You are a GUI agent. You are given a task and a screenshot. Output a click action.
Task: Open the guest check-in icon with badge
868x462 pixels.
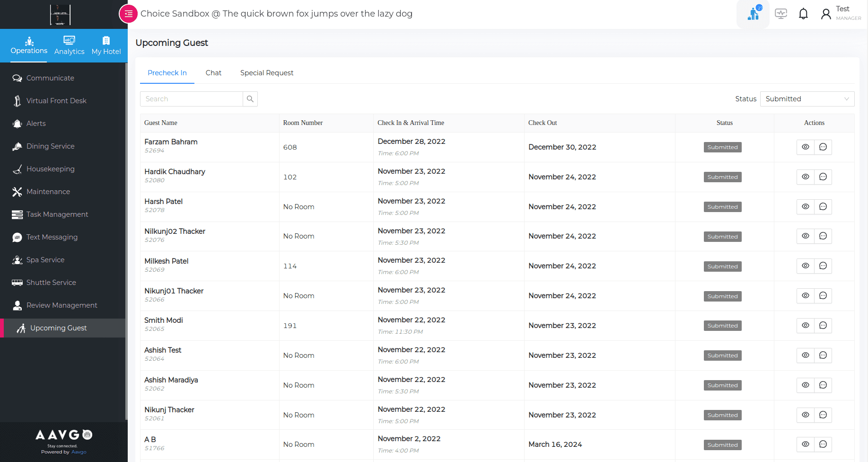(x=753, y=14)
